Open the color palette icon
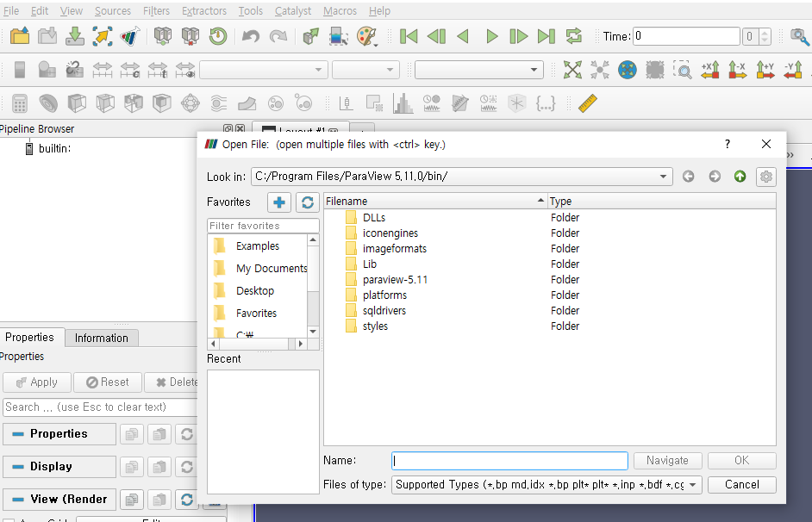 366,36
